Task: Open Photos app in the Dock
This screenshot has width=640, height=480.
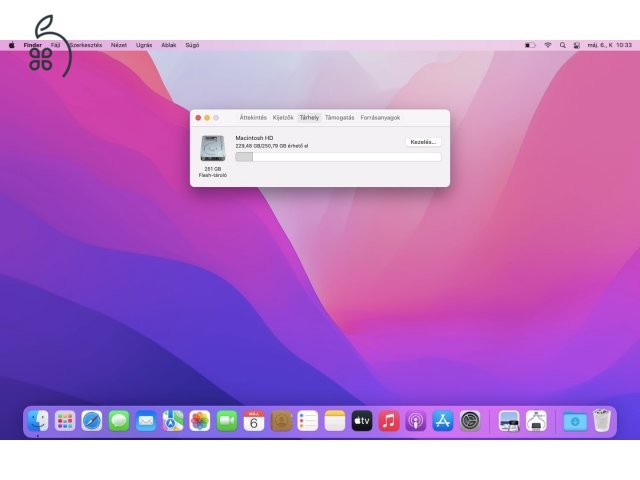Action: coord(200,421)
